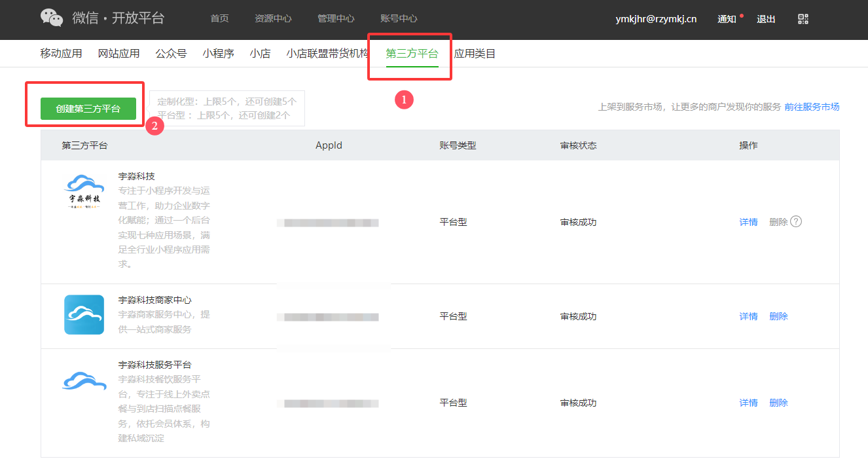This screenshot has width=868, height=459.
Task: Open the QR code icon in header
Action: (x=803, y=19)
